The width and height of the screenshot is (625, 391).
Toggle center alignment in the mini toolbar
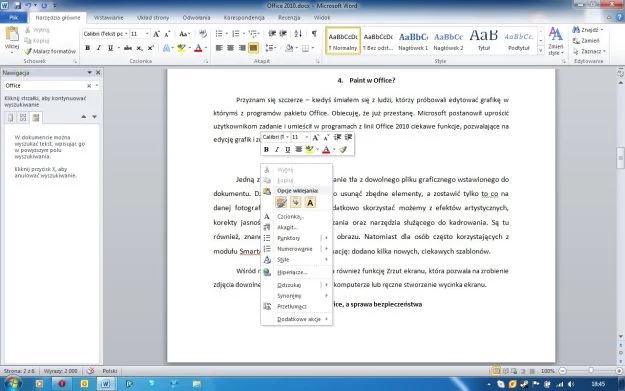[x=298, y=149]
